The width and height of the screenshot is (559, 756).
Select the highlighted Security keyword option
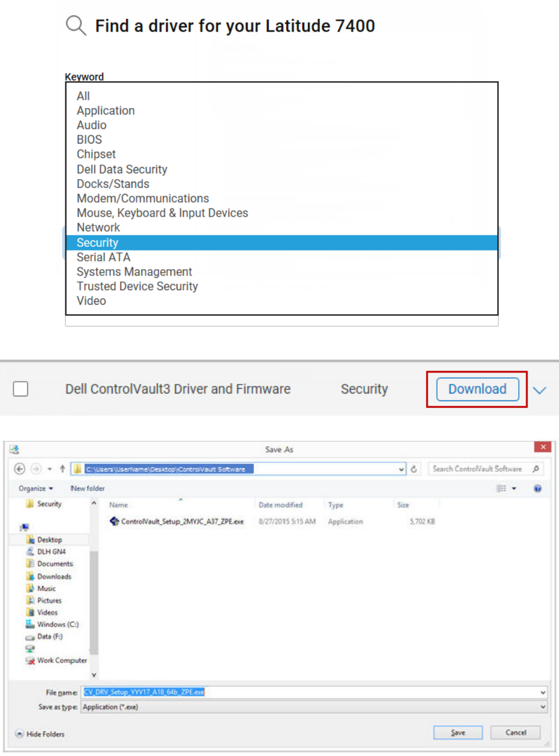point(282,243)
